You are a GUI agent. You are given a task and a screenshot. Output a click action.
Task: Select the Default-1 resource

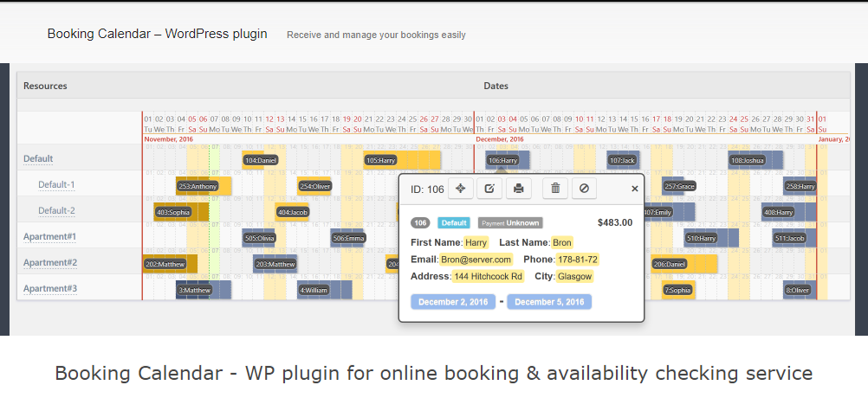coord(56,185)
